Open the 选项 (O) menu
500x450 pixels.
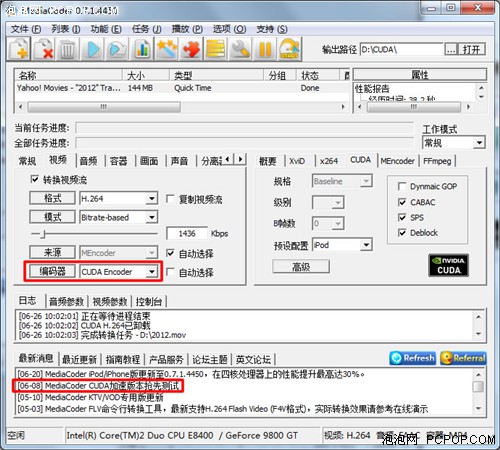pos(229,29)
